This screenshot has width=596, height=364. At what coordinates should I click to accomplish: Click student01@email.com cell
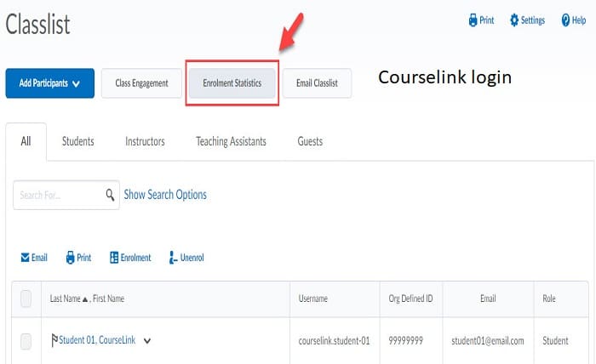pyautogui.click(x=488, y=341)
